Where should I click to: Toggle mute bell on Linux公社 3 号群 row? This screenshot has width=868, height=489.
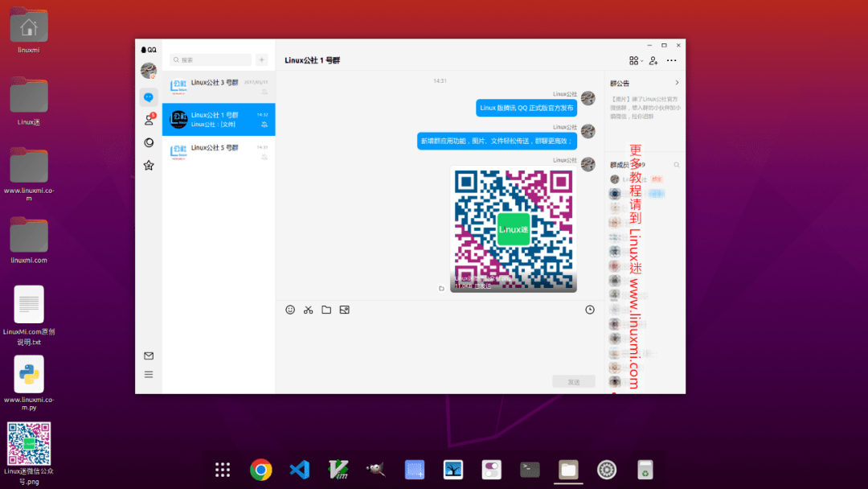coord(264,92)
